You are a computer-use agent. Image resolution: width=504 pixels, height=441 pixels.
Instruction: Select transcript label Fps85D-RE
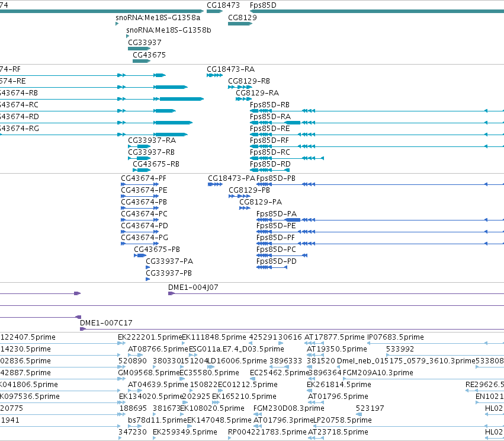point(269,129)
